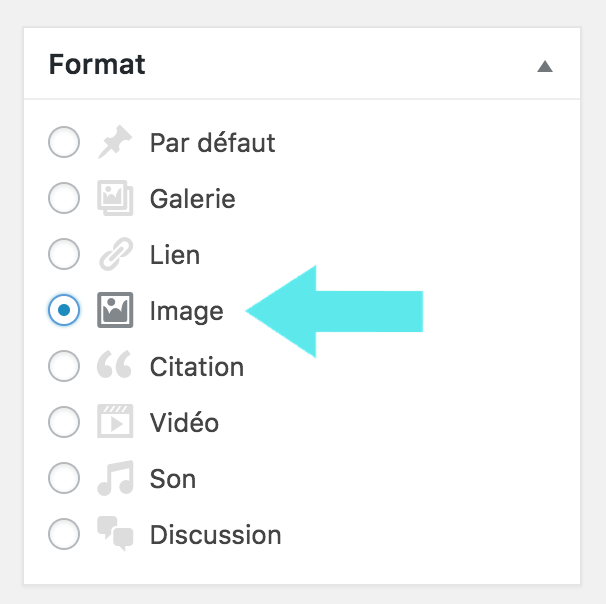Click the quotation marks Citation icon

click(114, 367)
